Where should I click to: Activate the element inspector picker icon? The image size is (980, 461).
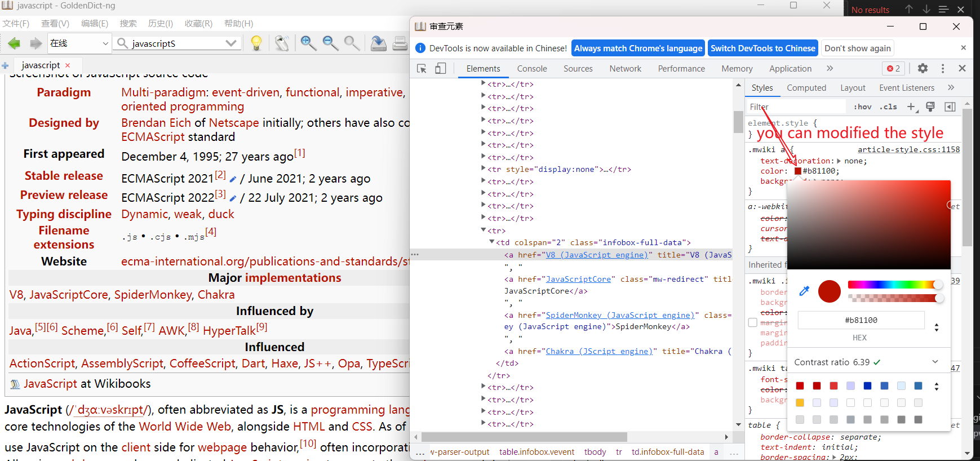click(422, 69)
